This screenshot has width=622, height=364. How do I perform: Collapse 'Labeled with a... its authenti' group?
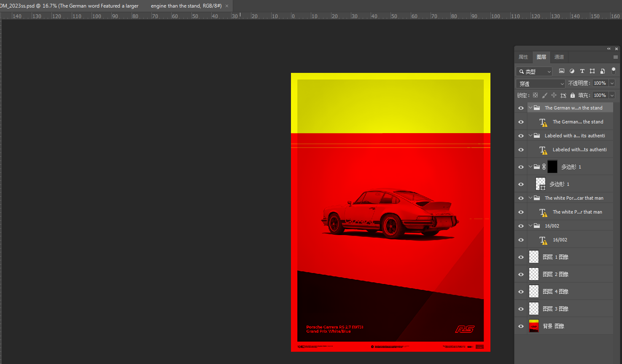[530, 136]
